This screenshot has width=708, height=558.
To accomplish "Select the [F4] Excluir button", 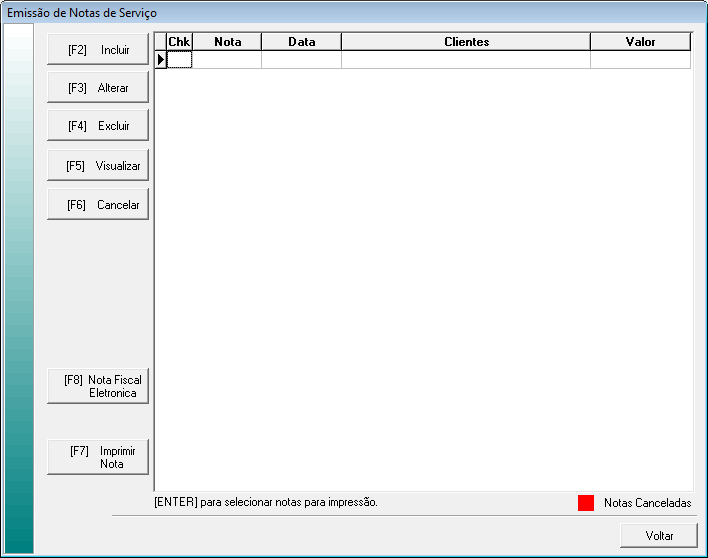I will [98, 126].
